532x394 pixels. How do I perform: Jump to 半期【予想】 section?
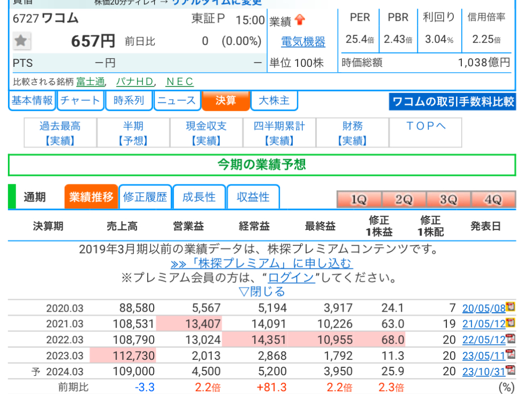pos(133,133)
